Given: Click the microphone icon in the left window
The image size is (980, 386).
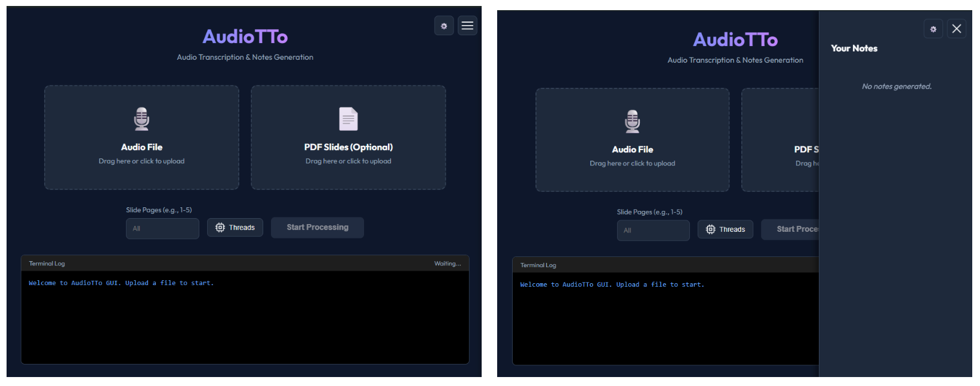Looking at the screenshot, I should (141, 119).
